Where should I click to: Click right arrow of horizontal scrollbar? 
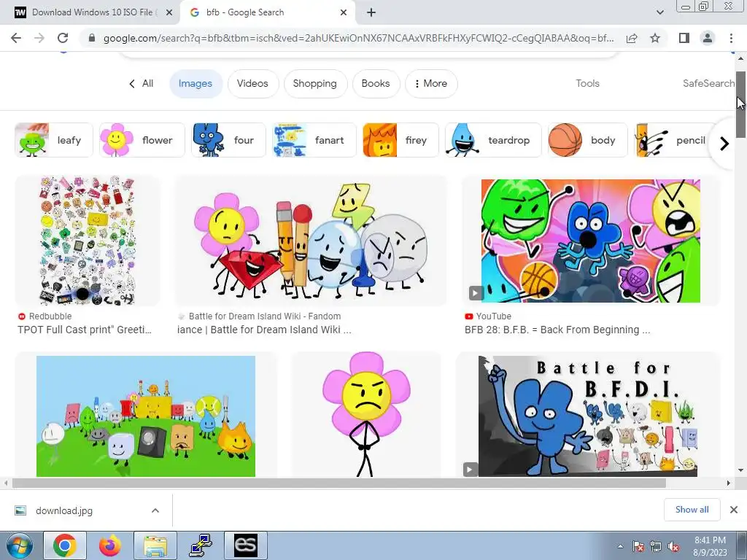click(x=729, y=483)
